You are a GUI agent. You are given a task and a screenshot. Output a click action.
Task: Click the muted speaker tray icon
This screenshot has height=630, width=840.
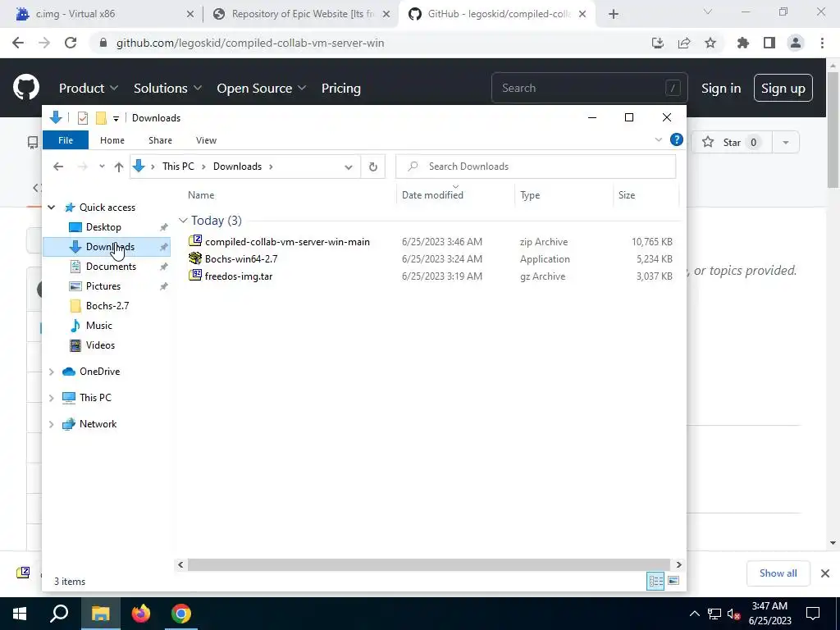coord(733,614)
